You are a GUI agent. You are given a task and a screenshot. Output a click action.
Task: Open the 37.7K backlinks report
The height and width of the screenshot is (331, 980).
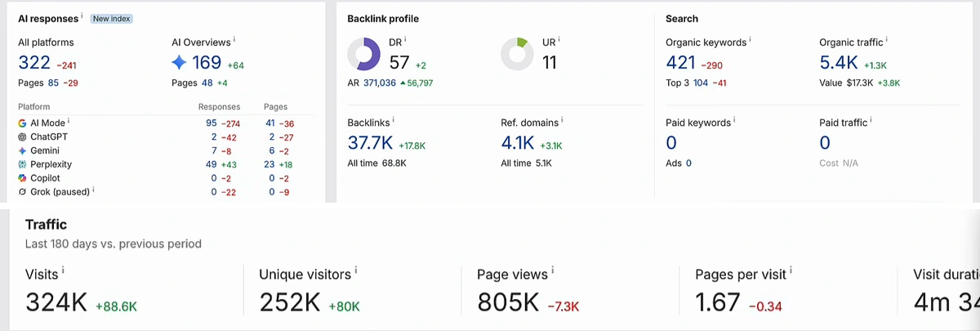[371, 143]
